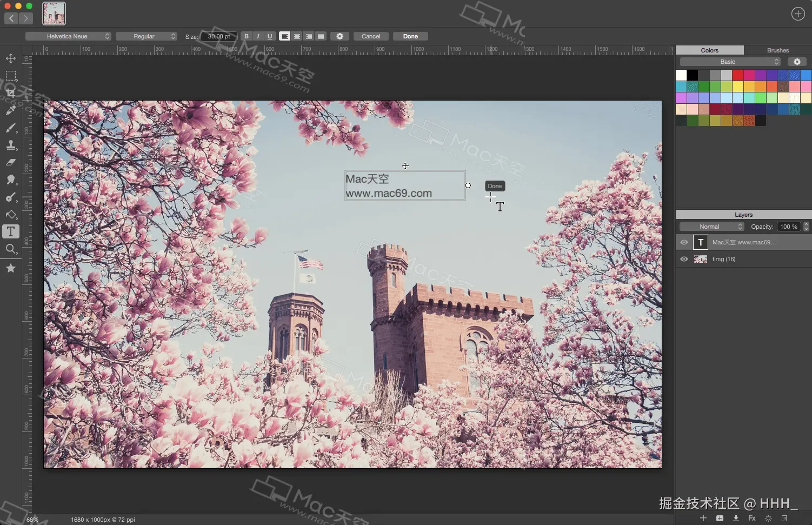Select the Smudge tool
This screenshot has height=525, width=812.
(11, 180)
